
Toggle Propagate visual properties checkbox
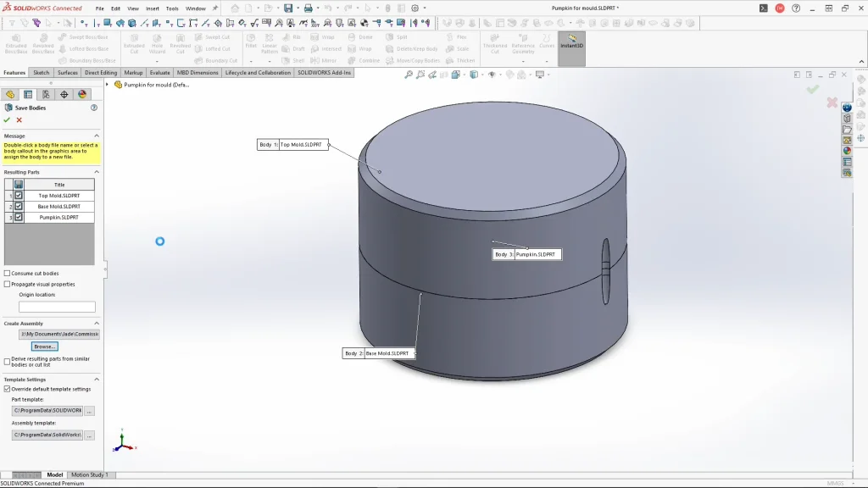[x=8, y=285]
